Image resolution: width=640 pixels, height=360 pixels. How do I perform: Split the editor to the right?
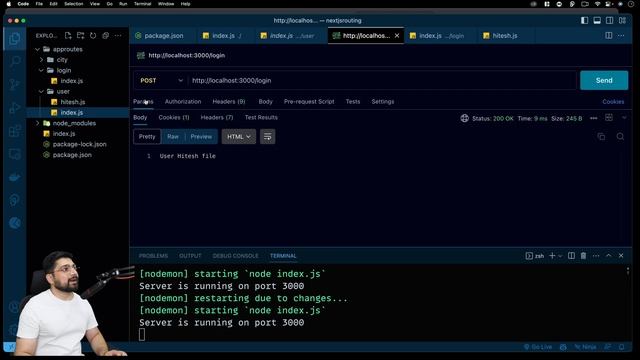pos(609,36)
